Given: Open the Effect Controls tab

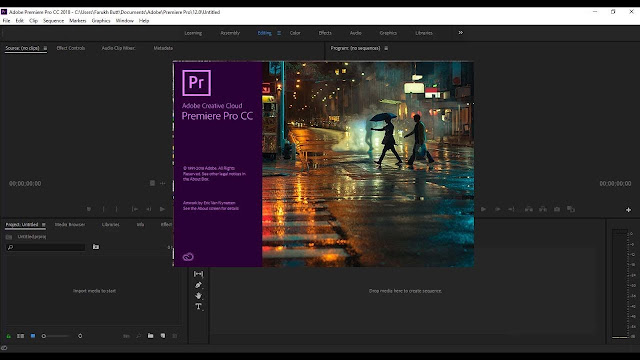Looking at the screenshot, I should [x=71, y=48].
